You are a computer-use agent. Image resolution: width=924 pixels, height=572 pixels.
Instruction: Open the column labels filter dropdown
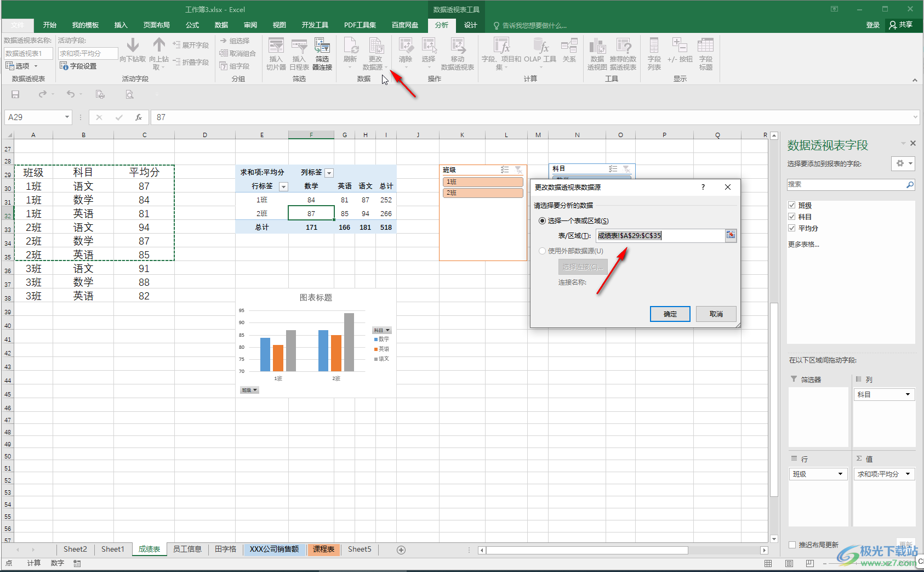tap(329, 173)
